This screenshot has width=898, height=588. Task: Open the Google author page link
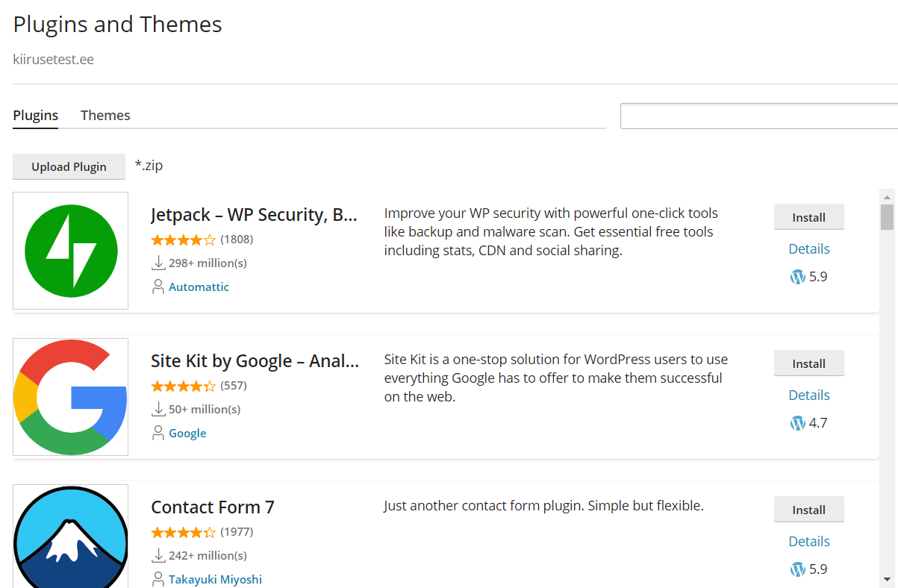click(187, 433)
